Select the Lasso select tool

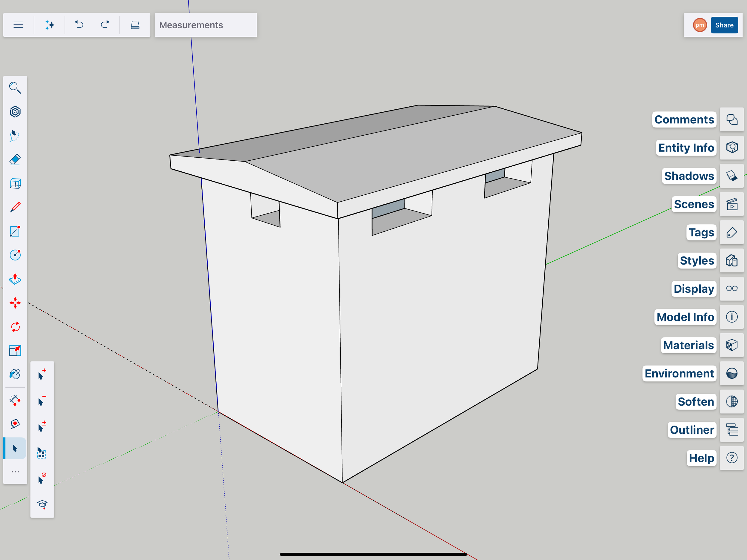15,136
